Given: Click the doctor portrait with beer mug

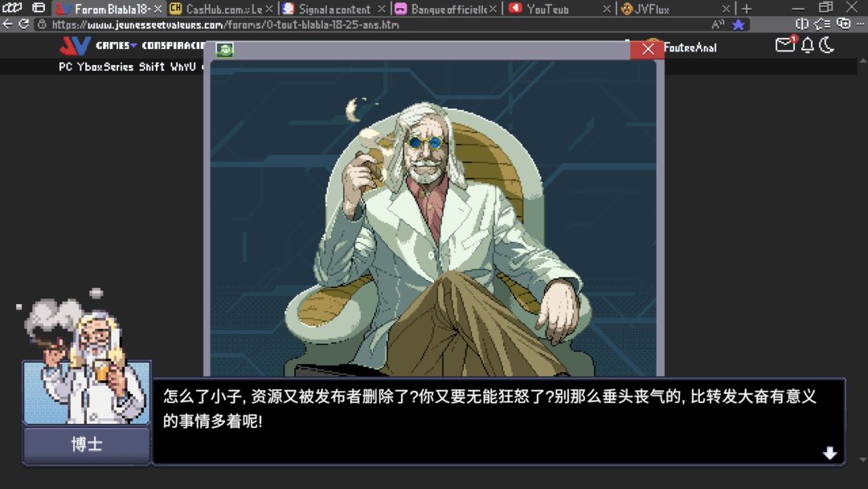Looking at the screenshot, I should click(x=86, y=364).
